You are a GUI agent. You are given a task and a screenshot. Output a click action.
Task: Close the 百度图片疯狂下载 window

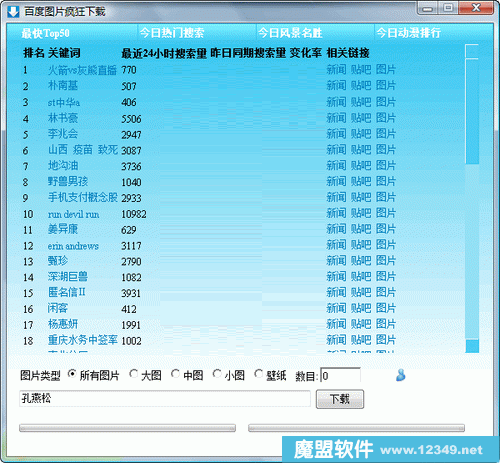click(476, 8)
